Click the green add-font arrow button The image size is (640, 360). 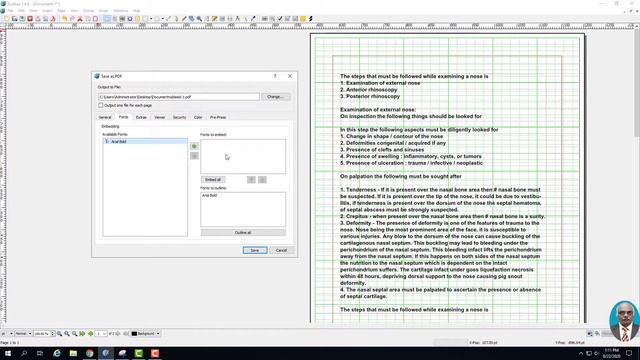point(194,146)
